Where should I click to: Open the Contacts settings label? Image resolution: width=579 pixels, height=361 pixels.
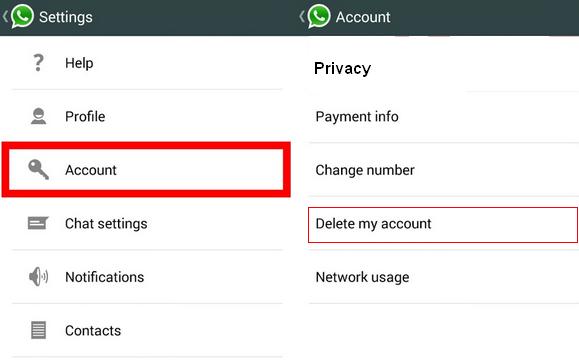[x=93, y=330]
